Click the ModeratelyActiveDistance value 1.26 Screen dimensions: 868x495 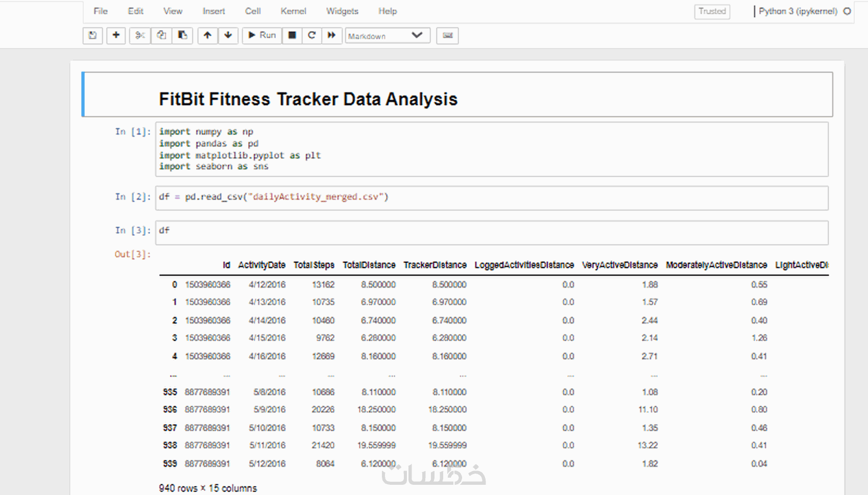click(x=759, y=338)
